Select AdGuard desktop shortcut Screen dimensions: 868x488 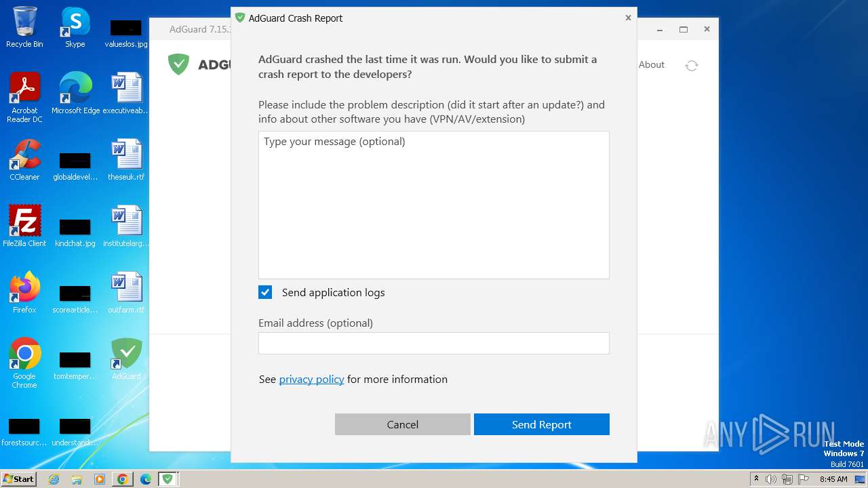point(126,359)
